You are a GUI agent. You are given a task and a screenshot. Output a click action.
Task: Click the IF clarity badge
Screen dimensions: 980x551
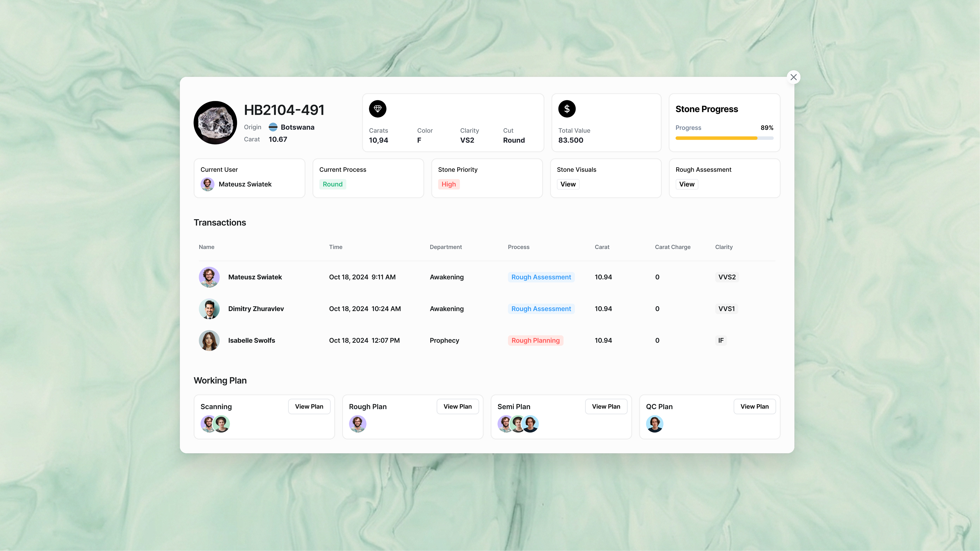click(721, 340)
